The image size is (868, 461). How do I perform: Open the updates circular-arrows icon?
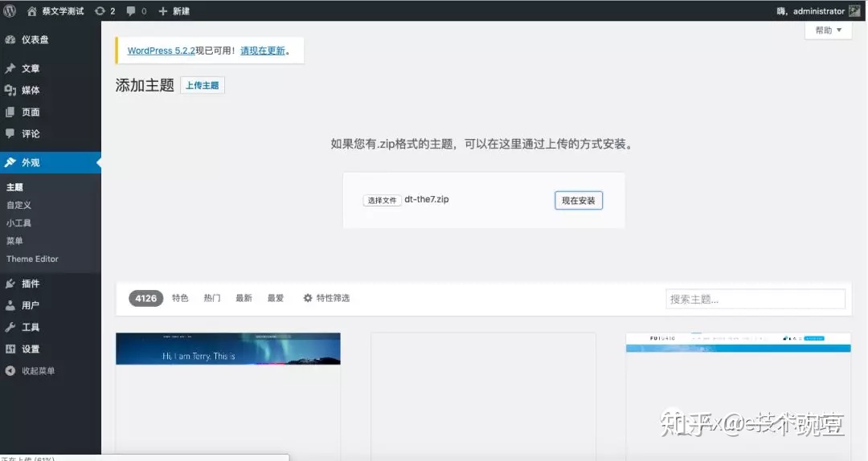pyautogui.click(x=100, y=10)
